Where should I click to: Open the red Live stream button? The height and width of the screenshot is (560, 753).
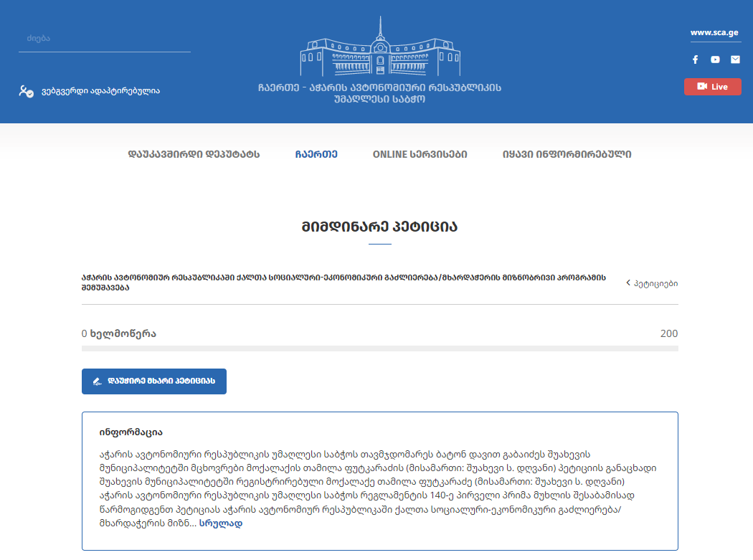(712, 87)
